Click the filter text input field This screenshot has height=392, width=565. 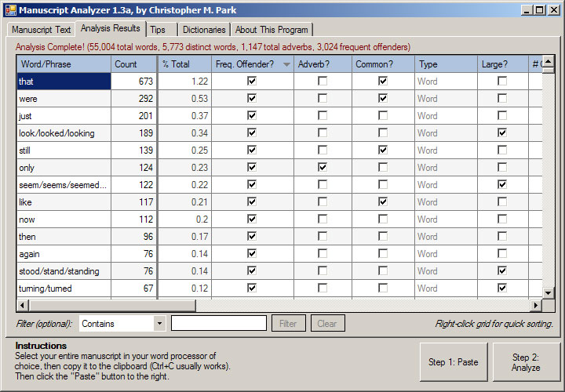[x=219, y=323]
